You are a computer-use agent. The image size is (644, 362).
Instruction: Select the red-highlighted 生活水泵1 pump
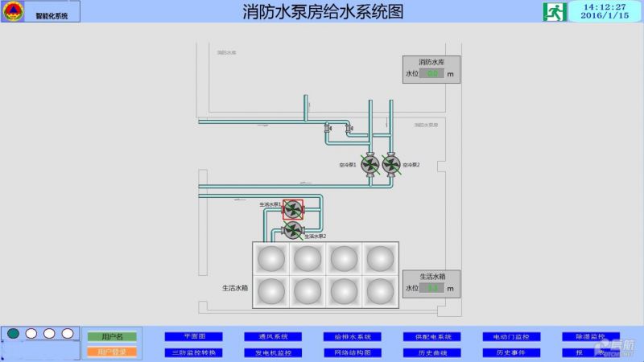point(293,210)
